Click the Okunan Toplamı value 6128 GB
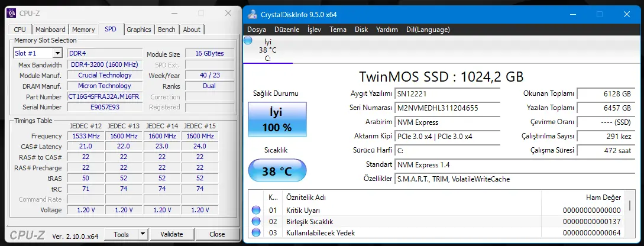 [606, 93]
